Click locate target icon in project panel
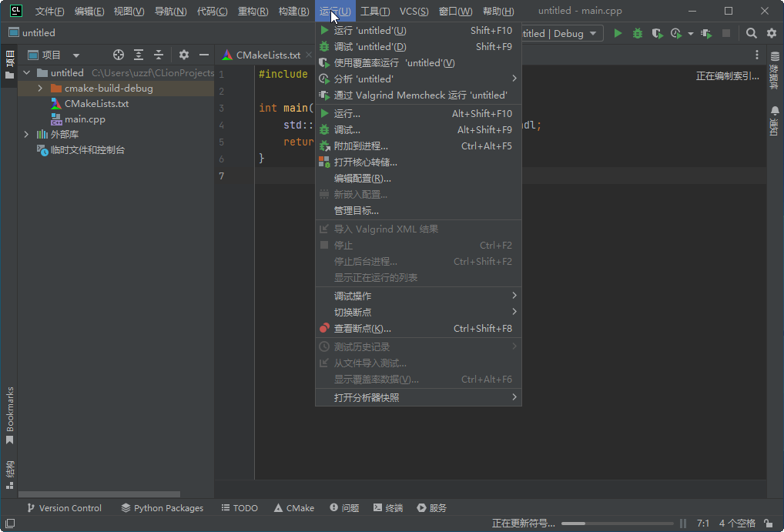Image resolution: width=784 pixels, height=532 pixels. pyautogui.click(x=119, y=55)
